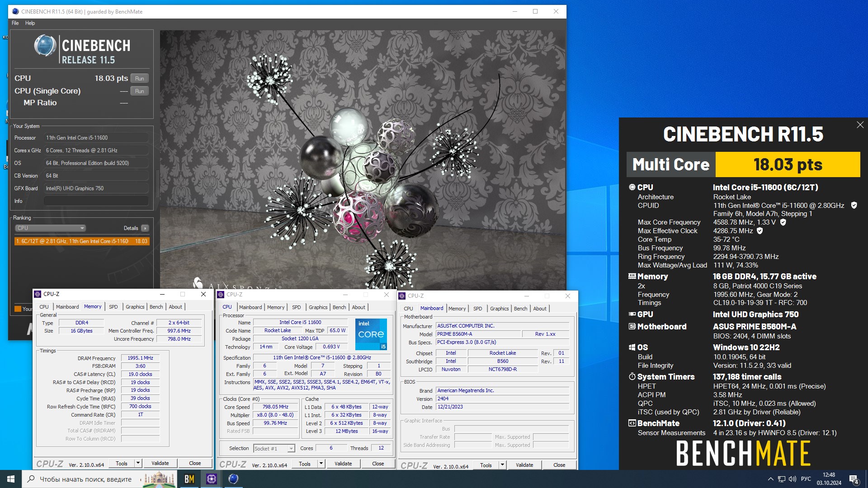This screenshot has width=868, height=488.
Task: Select the first ranking entry 18.03
Action: click(x=82, y=241)
